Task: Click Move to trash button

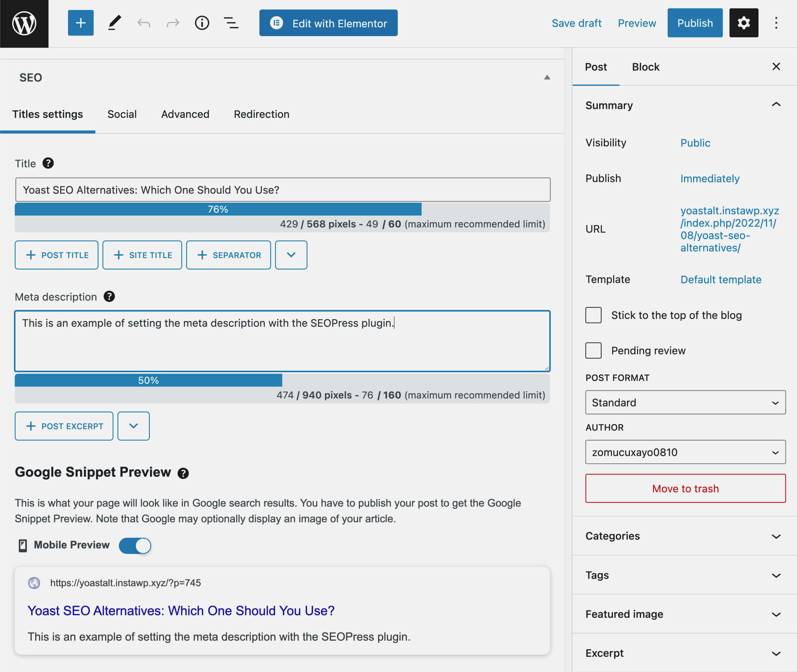Action: 685,488
